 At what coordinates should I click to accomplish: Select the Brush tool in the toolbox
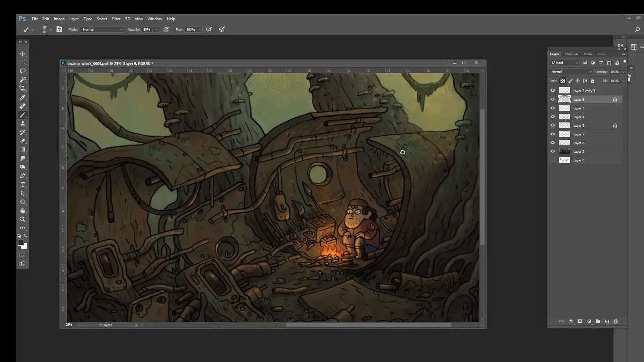tap(22, 115)
